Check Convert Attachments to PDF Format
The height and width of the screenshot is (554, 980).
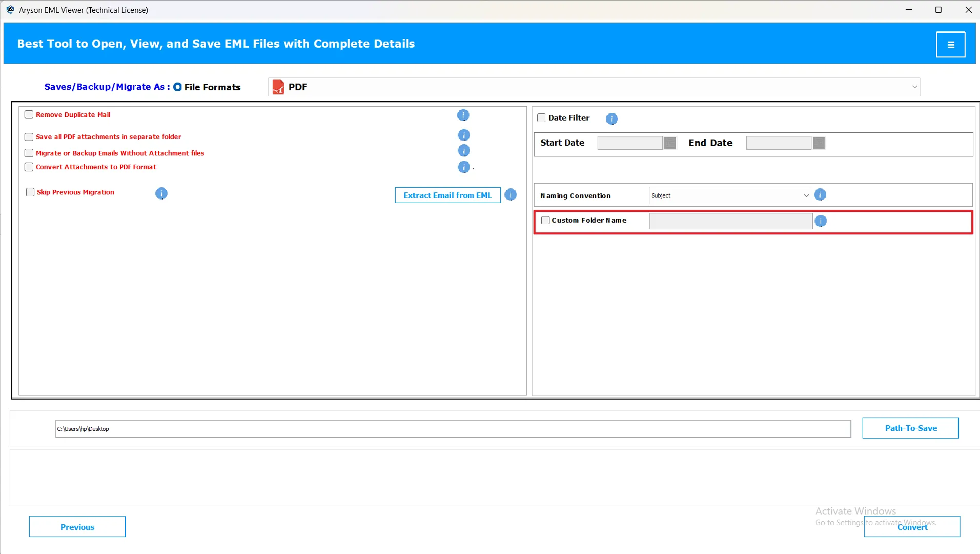pyautogui.click(x=29, y=167)
